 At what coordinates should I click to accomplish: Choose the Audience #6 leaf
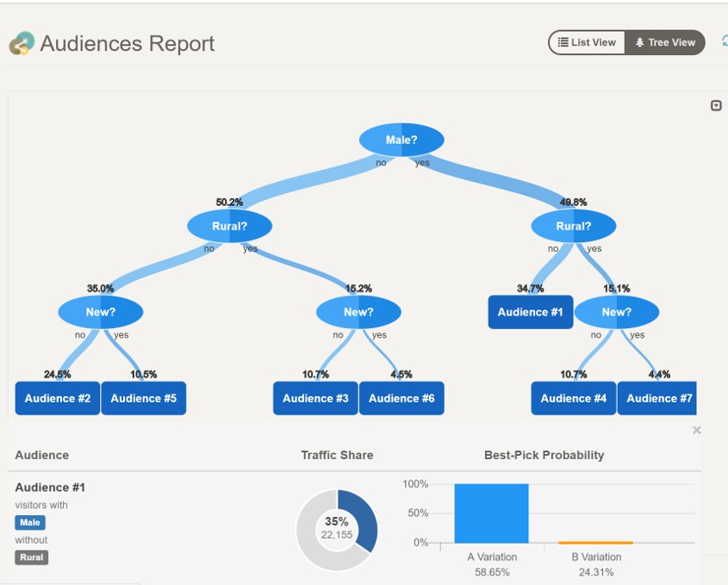point(401,398)
